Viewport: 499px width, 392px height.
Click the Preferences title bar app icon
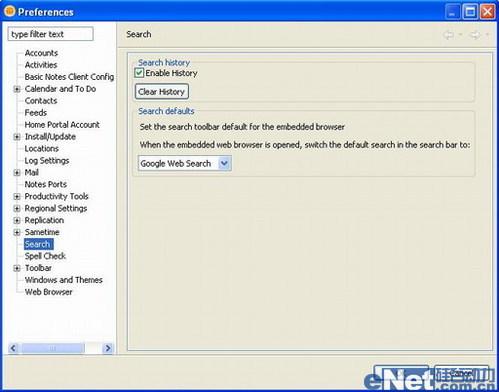click(x=9, y=11)
